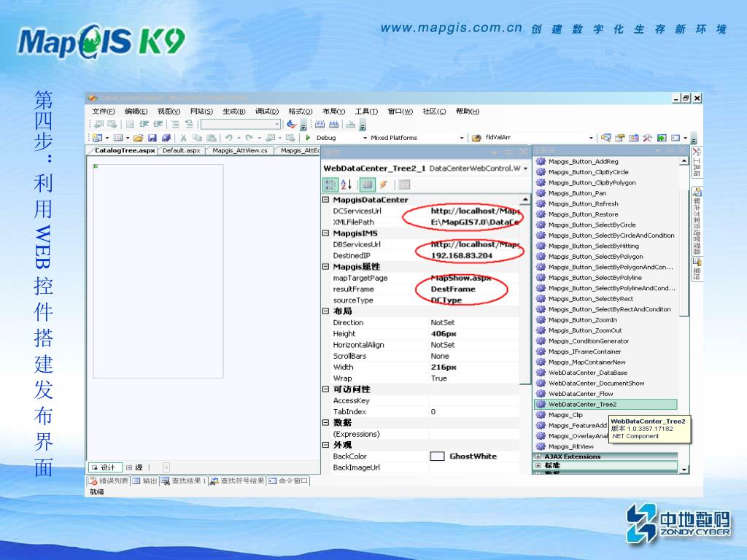Image resolution: width=747 pixels, height=560 pixels.
Task: Open the 工具(T) menu
Action: click(x=366, y=111)
